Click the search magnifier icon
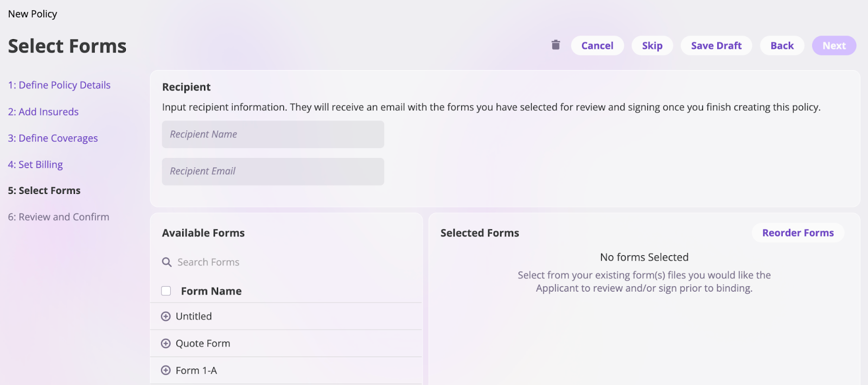 pos(167,262)
